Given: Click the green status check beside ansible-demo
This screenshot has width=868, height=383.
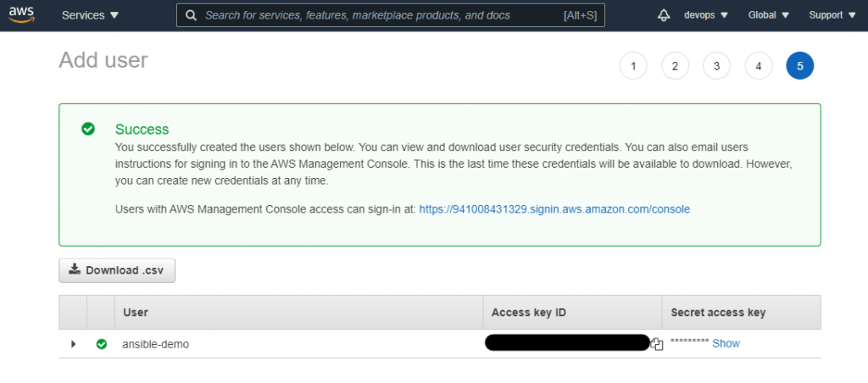Looking at the screenshot, I should coord(102,344).
